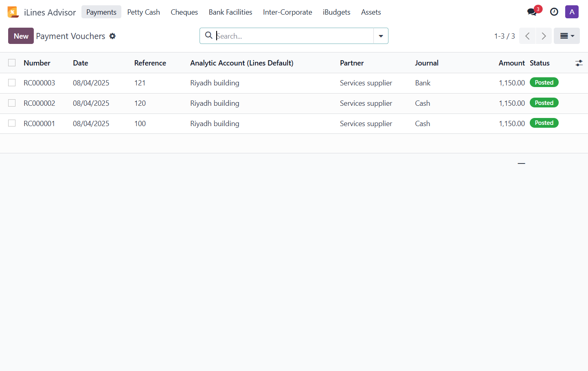Open the messages conversation icon
588x371 pixels.
click(532, 12)
